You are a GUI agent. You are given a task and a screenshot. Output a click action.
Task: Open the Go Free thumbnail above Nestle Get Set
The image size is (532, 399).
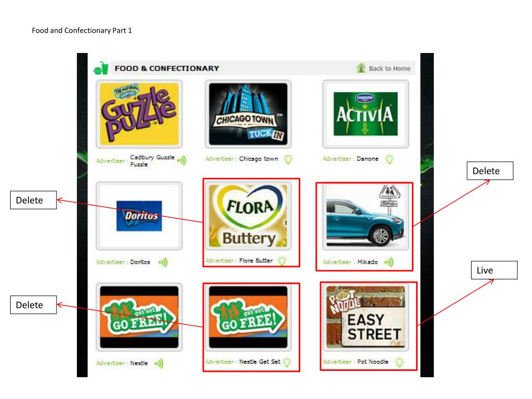coord(248,317)
